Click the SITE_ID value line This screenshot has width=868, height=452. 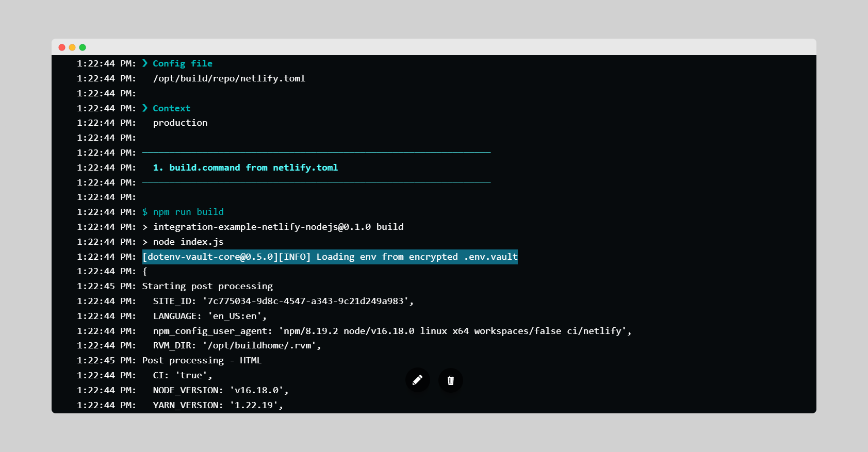(283, 301)
